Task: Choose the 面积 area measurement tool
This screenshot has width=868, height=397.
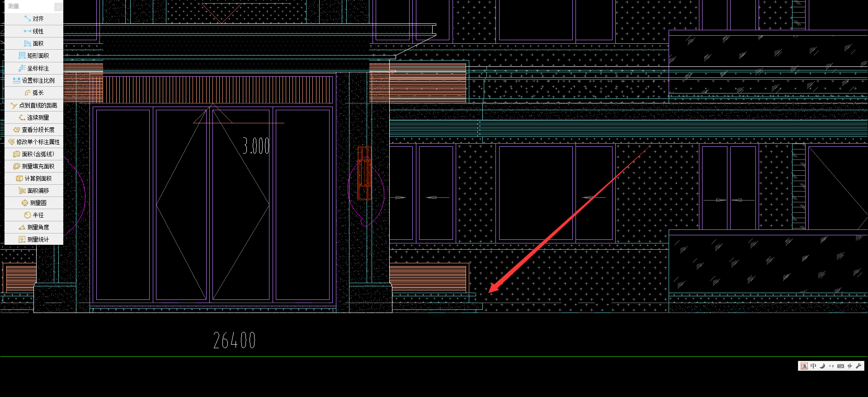Action: (x=34, y=43)
